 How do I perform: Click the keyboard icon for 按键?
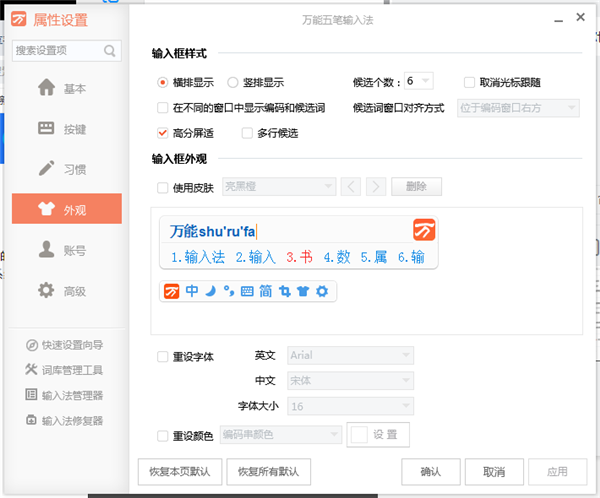[46, 128]
